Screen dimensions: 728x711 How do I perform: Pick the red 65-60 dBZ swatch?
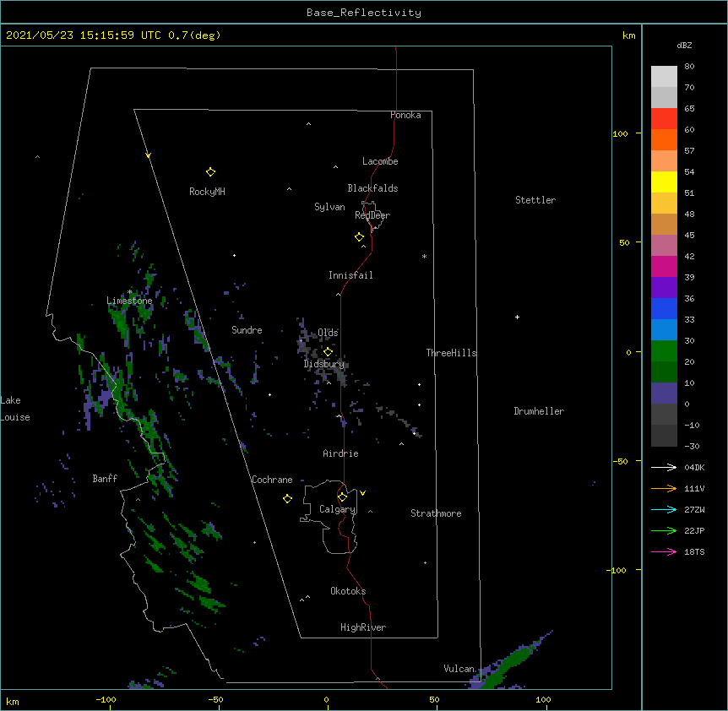click(x=664, y=119)
